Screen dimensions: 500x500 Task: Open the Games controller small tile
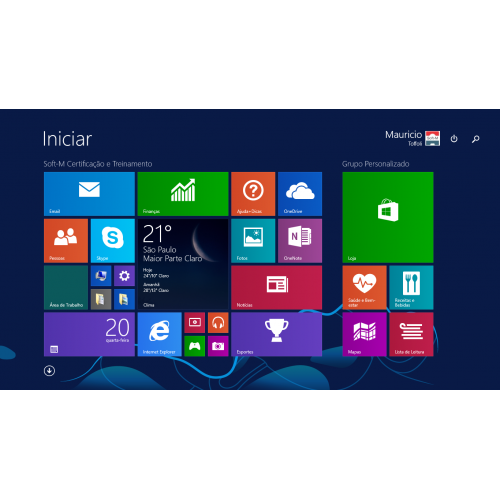click(x=195, y=346)
